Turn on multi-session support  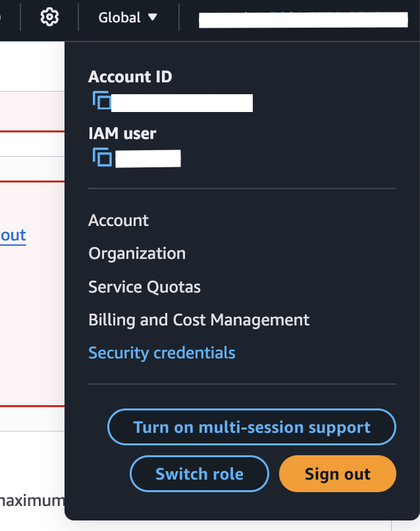(x=251, y=428)
